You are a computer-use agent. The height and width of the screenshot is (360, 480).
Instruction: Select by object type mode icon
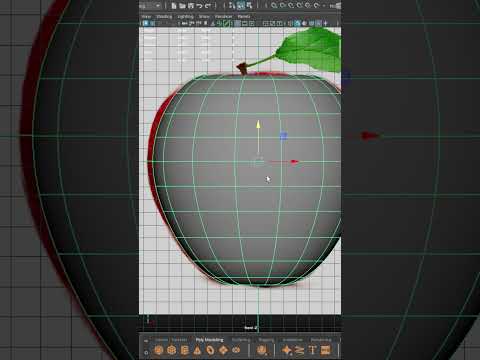tap(241, 5)
